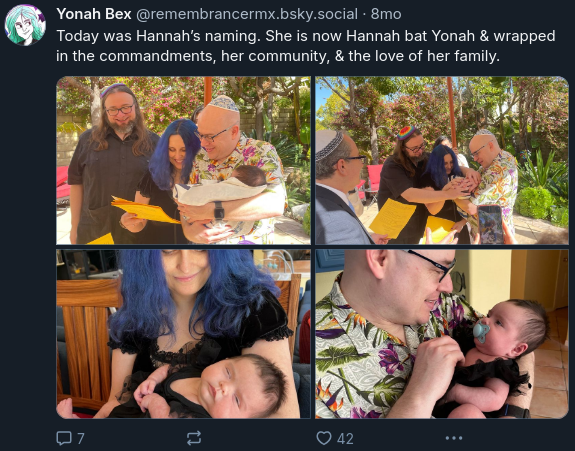Screen dimensions: 575x451
Task: Click text line 'in the commandments, her community'
Action: pos(278,56)
